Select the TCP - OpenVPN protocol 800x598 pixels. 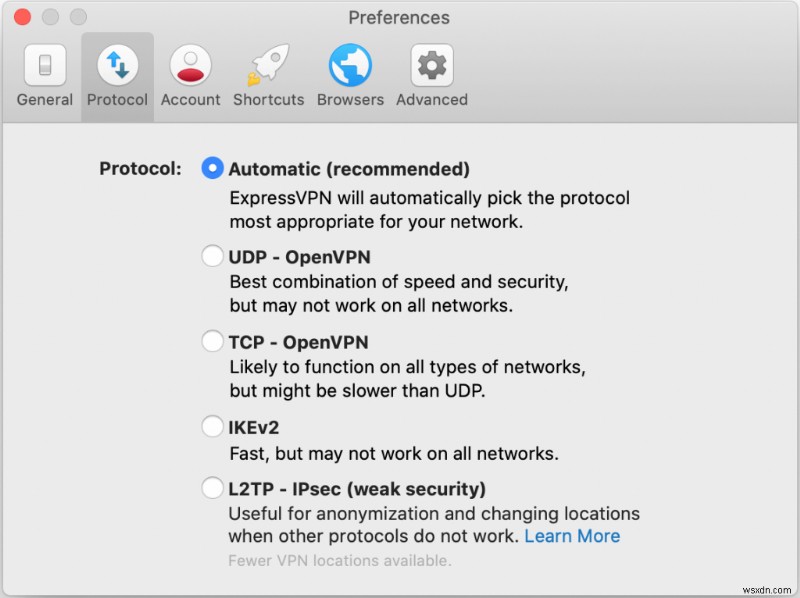point(212,341)
